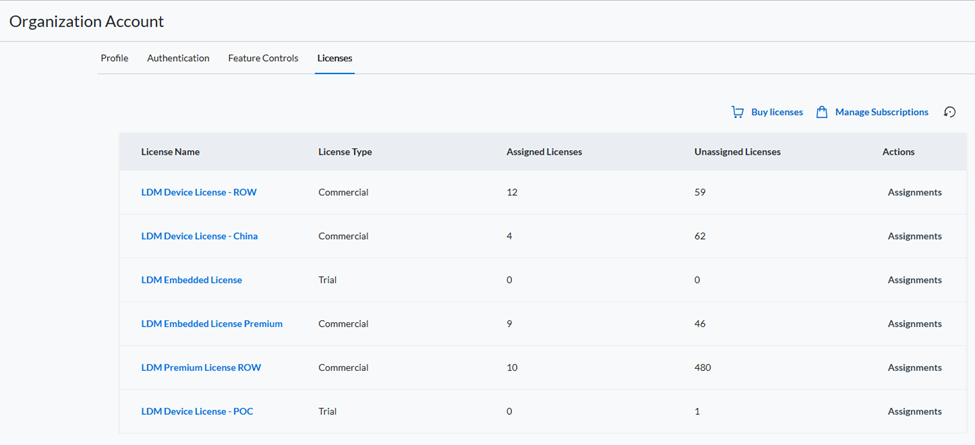Click the License Name column header
975x445 pixels.
pos(170,152)
